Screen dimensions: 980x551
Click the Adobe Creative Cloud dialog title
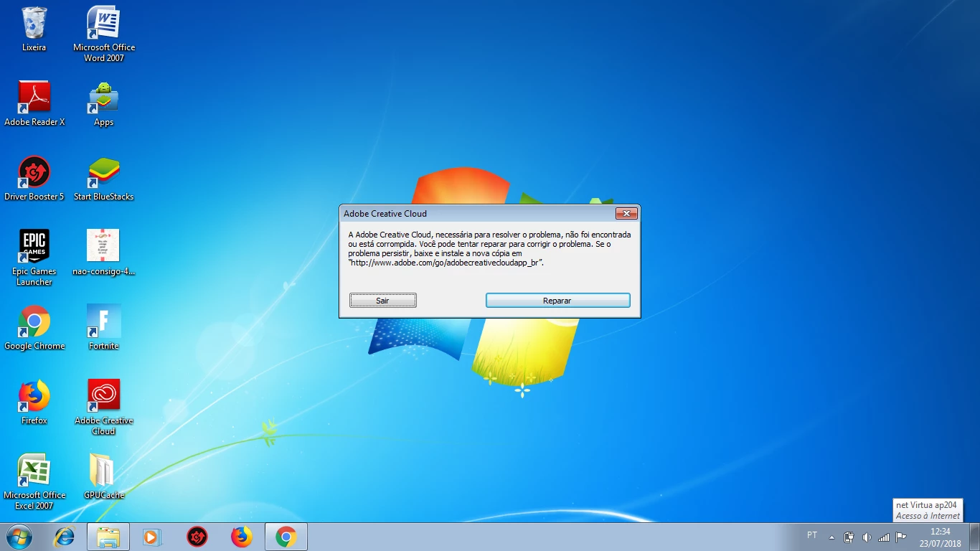coord(385,214)
